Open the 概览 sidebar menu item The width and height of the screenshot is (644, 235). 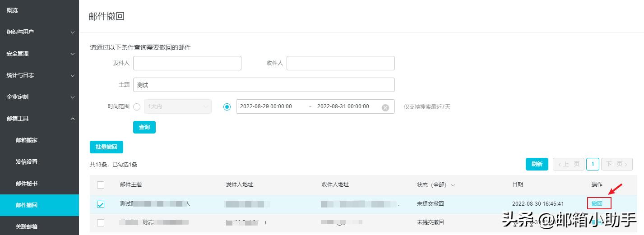(12, 10)
